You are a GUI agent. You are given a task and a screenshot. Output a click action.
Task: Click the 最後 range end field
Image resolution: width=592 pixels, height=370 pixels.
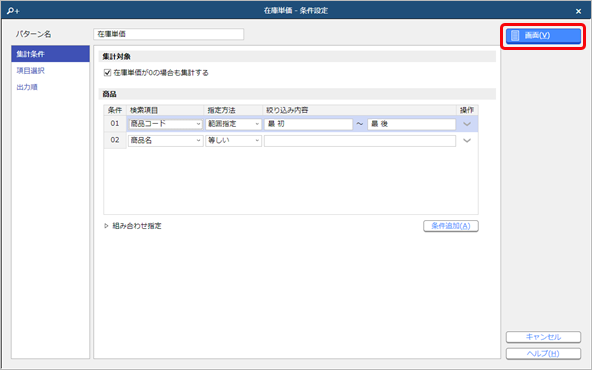point(412,124)
